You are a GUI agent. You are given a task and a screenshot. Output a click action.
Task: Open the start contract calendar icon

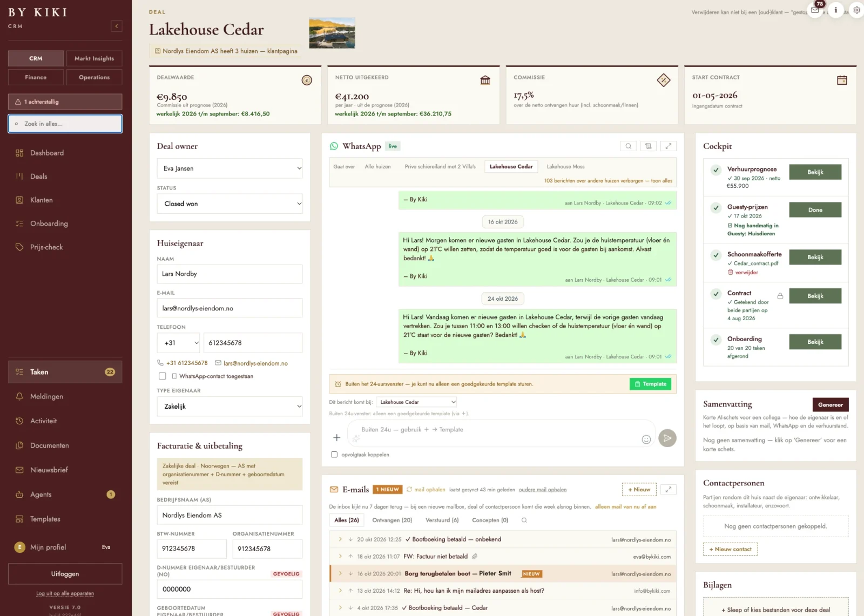click(842, 80)
